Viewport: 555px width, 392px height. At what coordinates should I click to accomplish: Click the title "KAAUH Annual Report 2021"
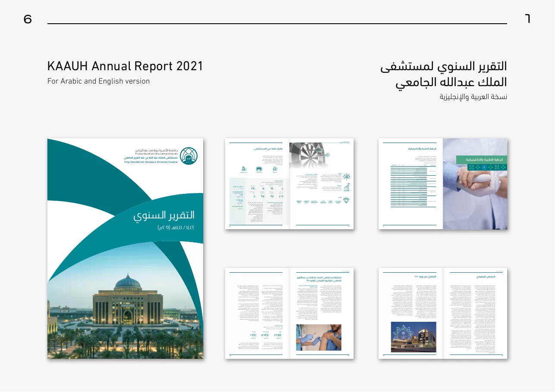click(125, 66)
